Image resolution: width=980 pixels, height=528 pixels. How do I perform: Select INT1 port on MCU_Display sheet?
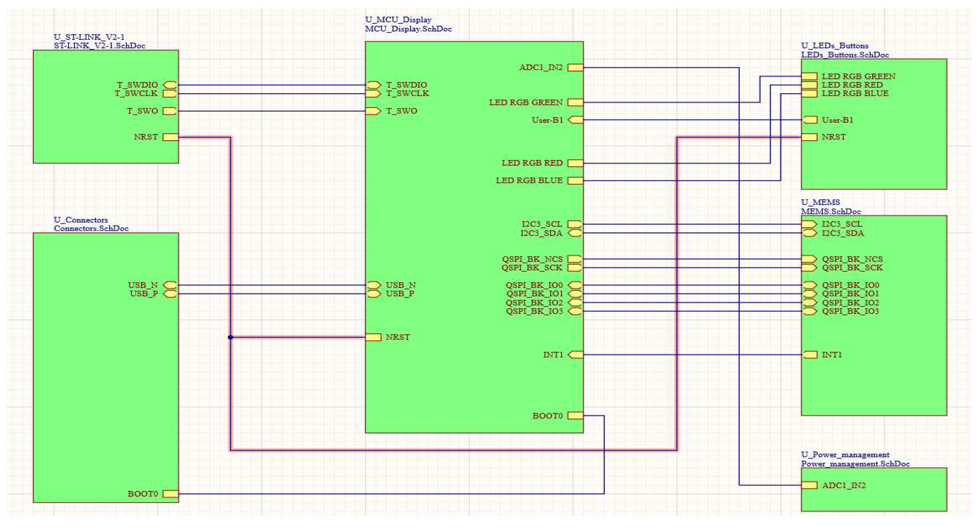576,355
